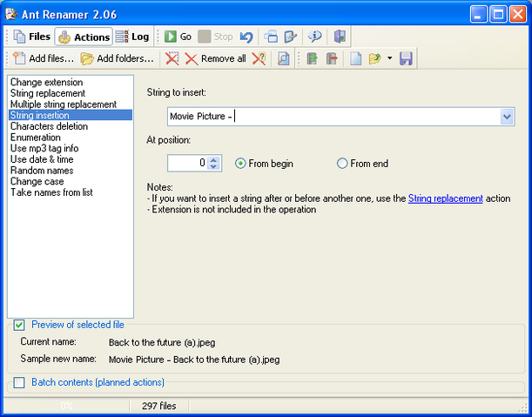Viewport: 532px width, 417px height.
Task: Click the always-on-top windows icon
Action: [271, 37]
